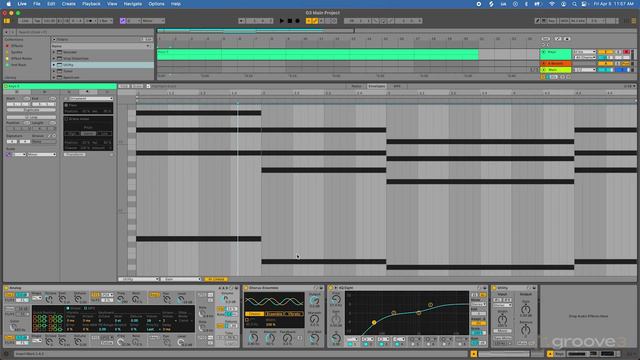
Task: Toggle the browser show/hide icon at top left
Action: tap(7, 21)
